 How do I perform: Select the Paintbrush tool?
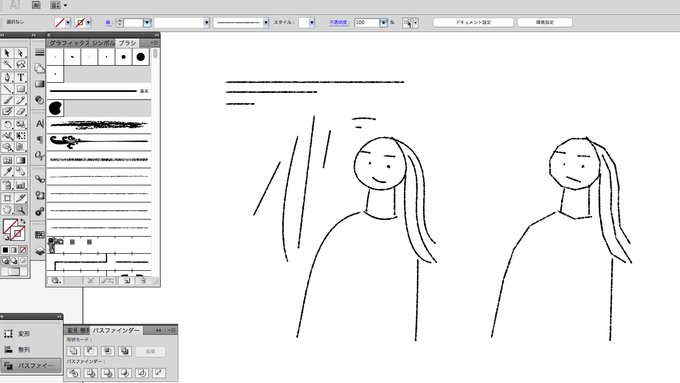[7, 100]
